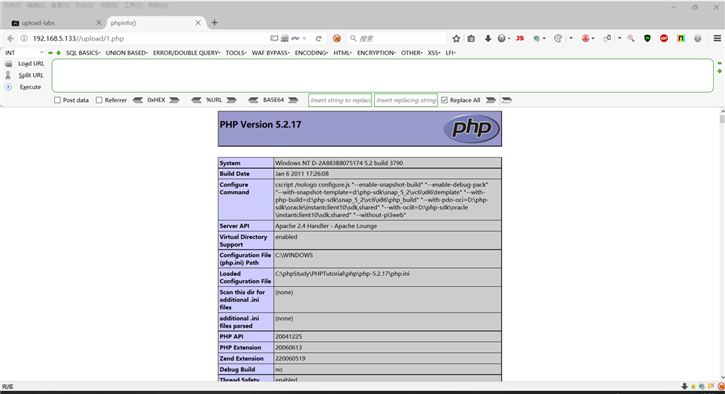
Task: Click the page vertical scrollbar thumb
Action: tap(722, 119)
